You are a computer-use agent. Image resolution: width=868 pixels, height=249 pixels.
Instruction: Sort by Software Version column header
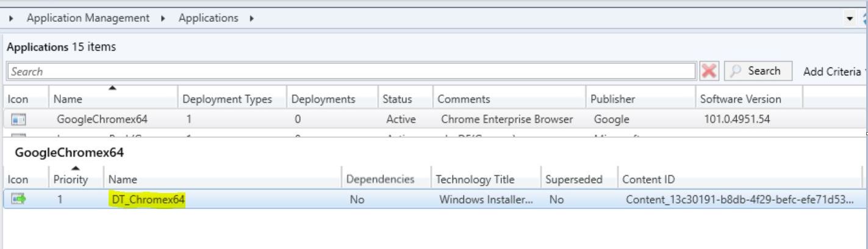pos(749,99)
